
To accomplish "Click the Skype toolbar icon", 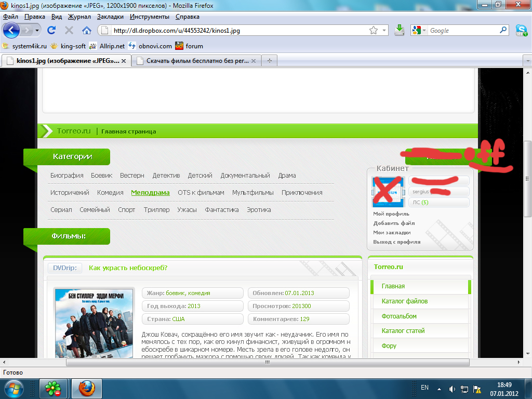I will click(521, 31).
